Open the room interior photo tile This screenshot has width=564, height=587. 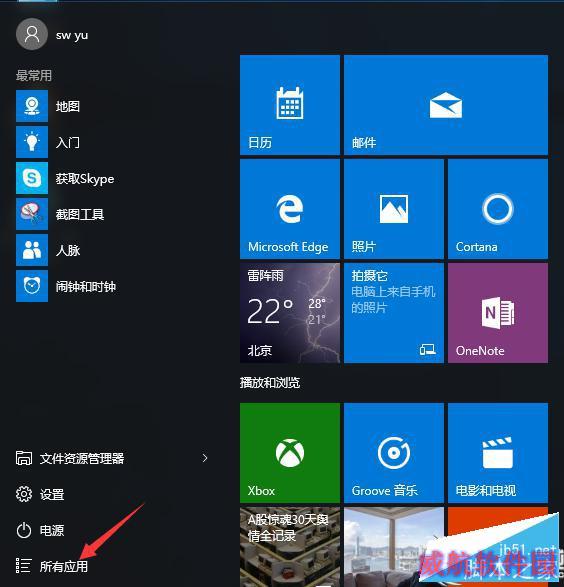pyautogui.click(x=394, y=547)
